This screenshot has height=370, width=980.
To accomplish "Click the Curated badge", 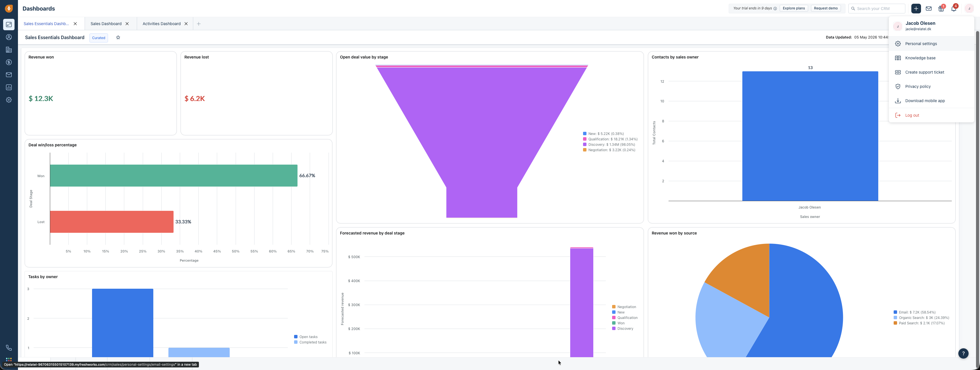I will pos(99,38).
